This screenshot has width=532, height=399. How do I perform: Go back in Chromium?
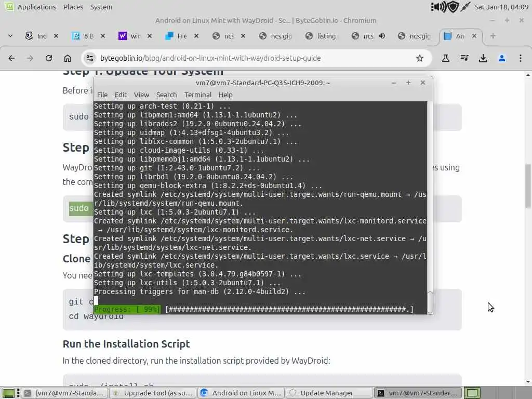(11, 58)
